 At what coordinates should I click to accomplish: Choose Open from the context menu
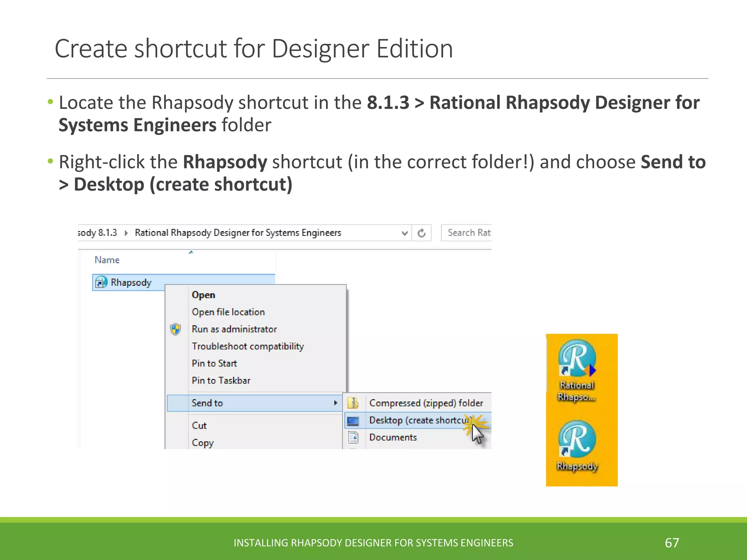point(203,295)
